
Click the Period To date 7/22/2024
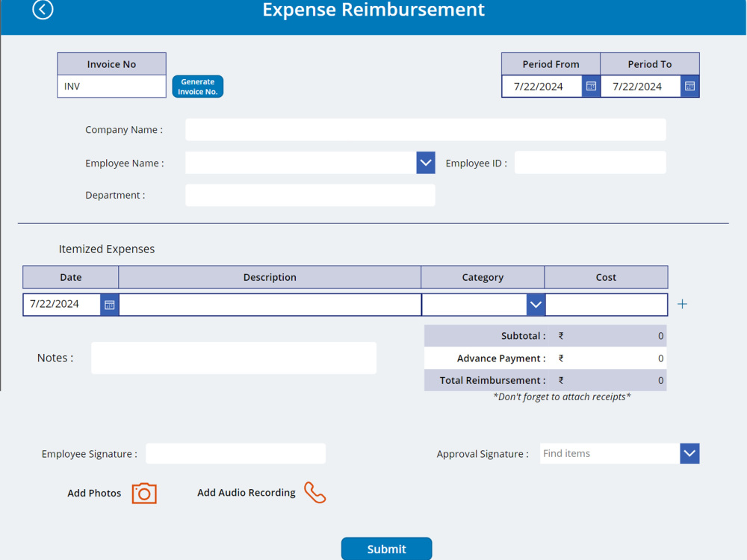click(637, 87)
